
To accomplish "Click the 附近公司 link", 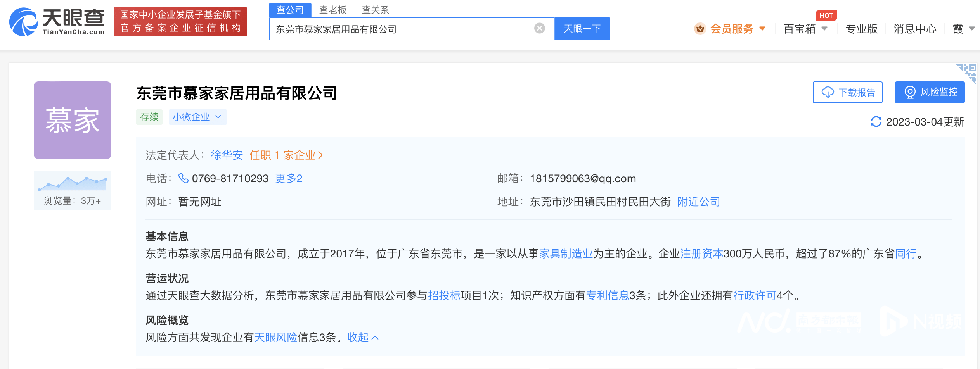I will [699, 202].
